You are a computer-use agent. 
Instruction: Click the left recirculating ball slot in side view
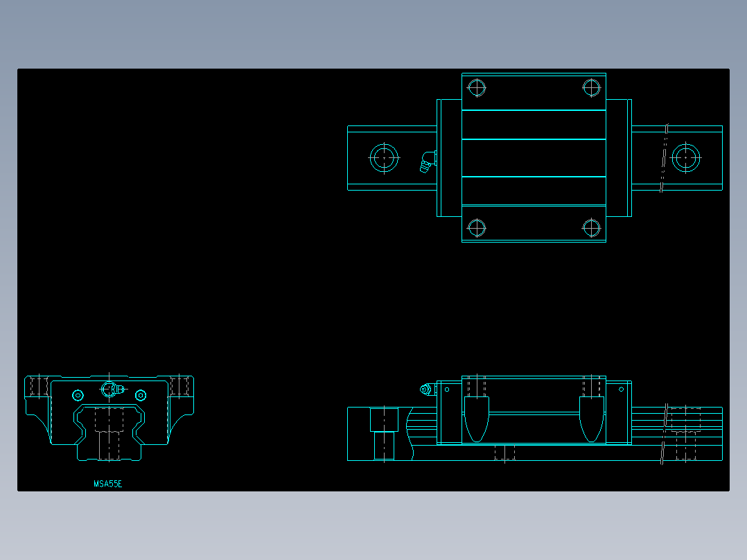pos(475,419)
